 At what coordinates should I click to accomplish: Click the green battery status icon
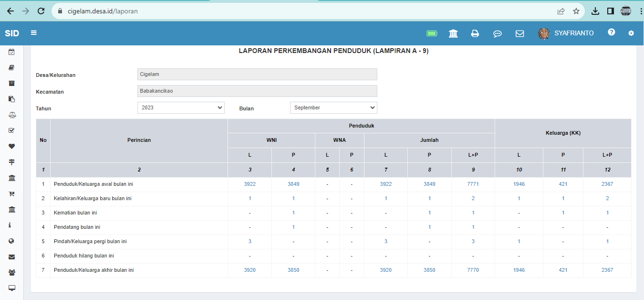[x=432, y=33]
